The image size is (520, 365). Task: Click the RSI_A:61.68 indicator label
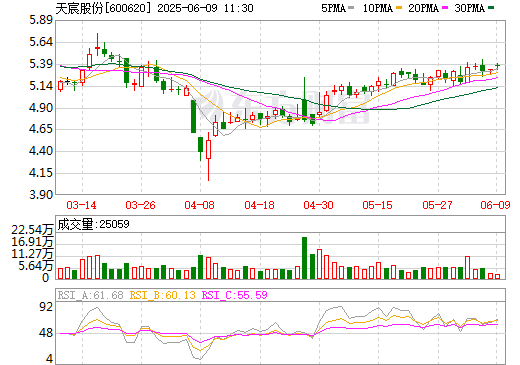[x=90, y=295]
